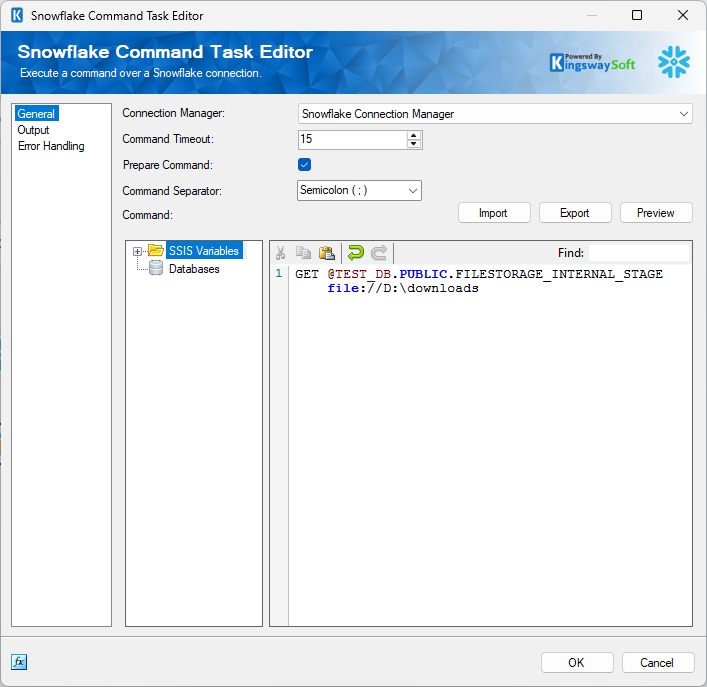
Task: Increase Command Timeout with up arrow
Action: click(x=413, y=135)
